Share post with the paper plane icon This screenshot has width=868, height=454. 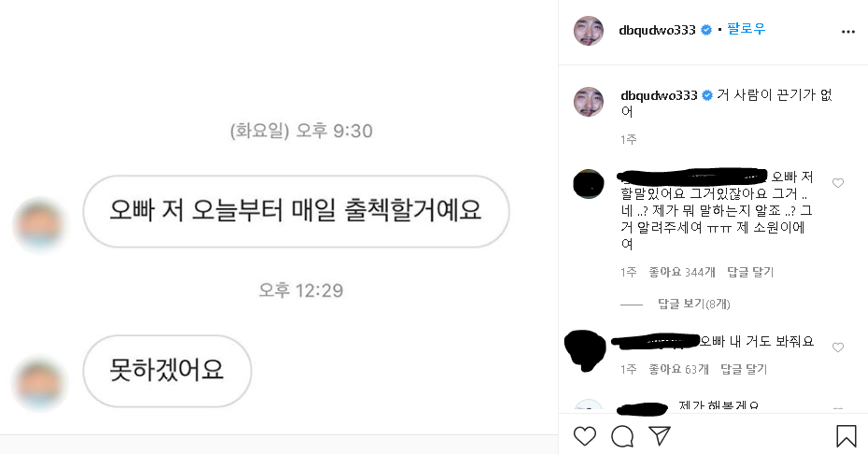660,435
